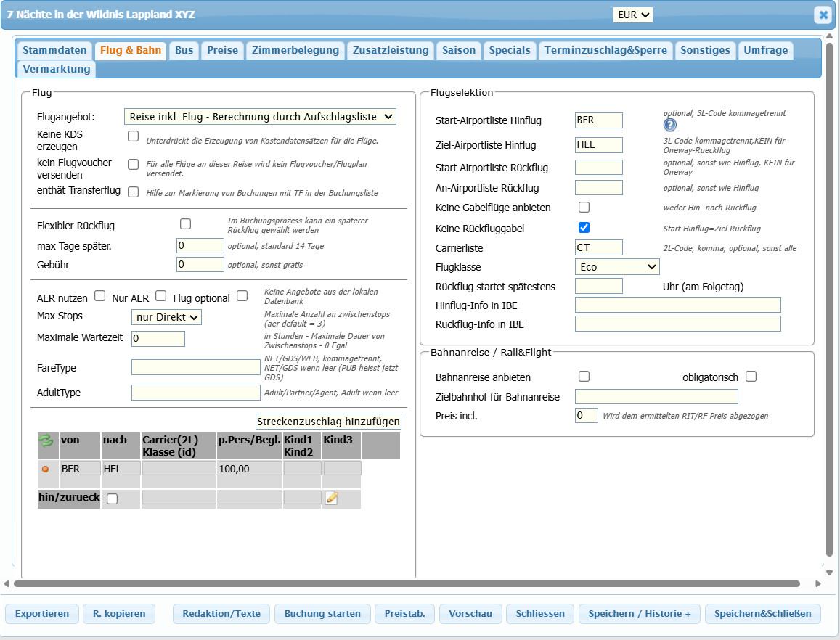Viewport: 840px width, 640px height.
Task: Check the hin/zurueck checkbox
Action: [x=112, y=499]
